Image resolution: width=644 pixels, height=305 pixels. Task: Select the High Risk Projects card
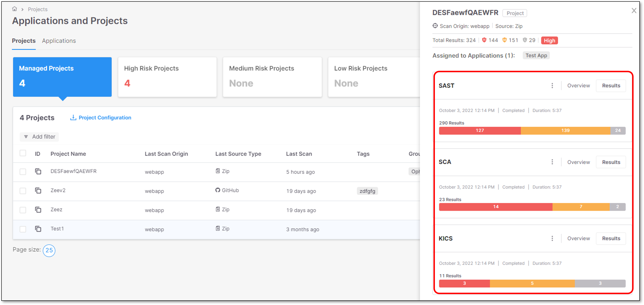(x=167, y=77)
